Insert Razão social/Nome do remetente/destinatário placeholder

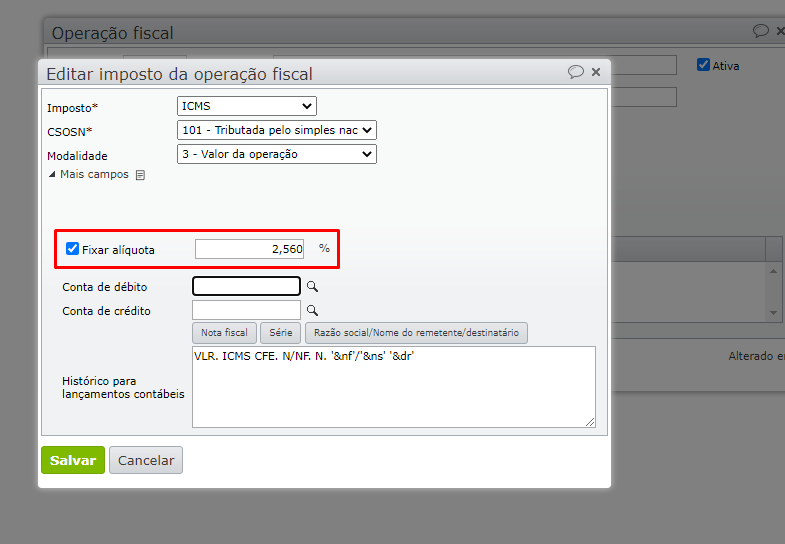coord(416,333)
